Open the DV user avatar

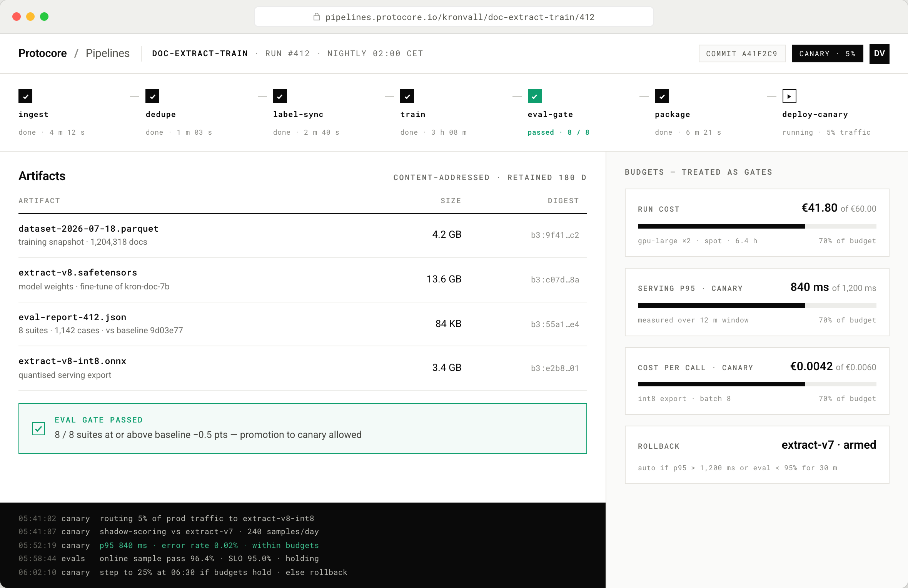tap(879, 53)
